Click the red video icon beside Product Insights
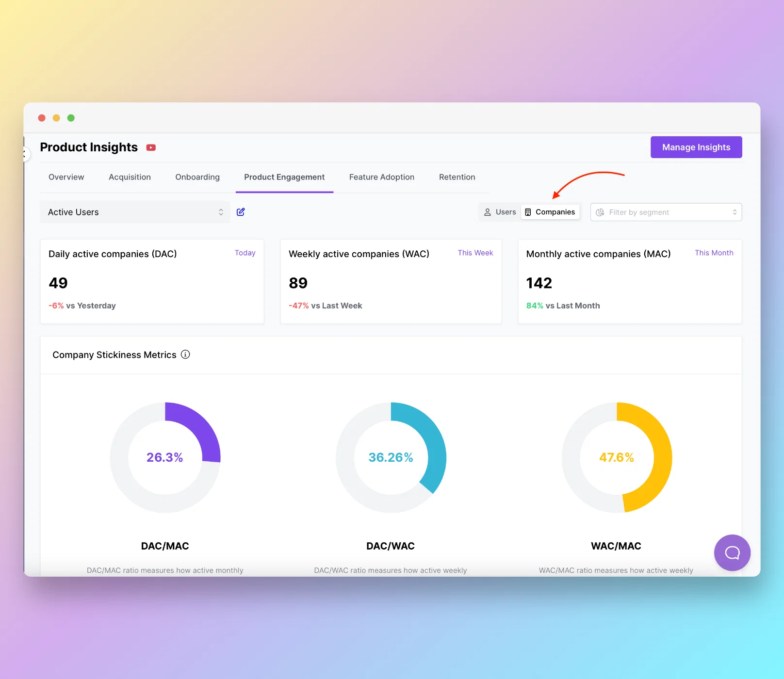This screenshot has width=784, height=679. 151,147
